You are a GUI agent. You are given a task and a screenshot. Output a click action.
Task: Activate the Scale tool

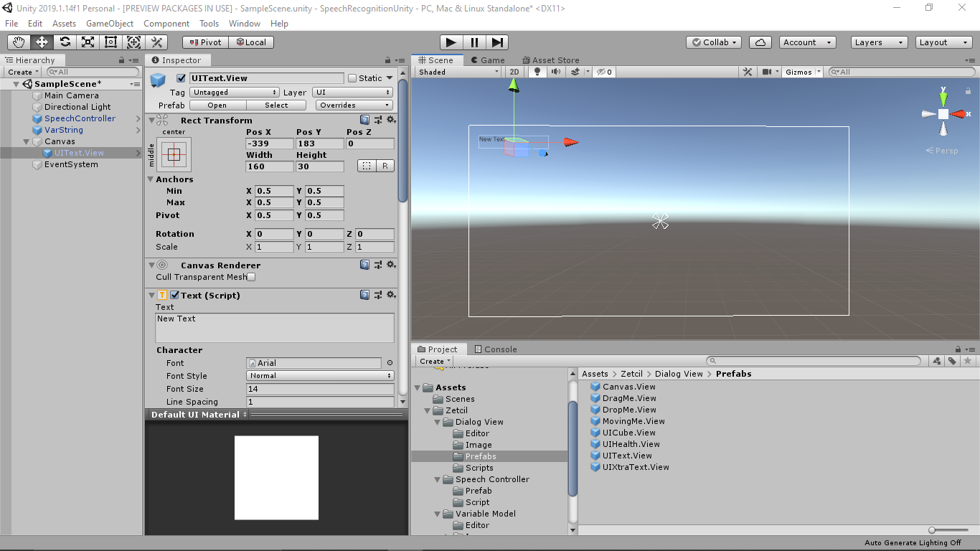click(88, 42)
